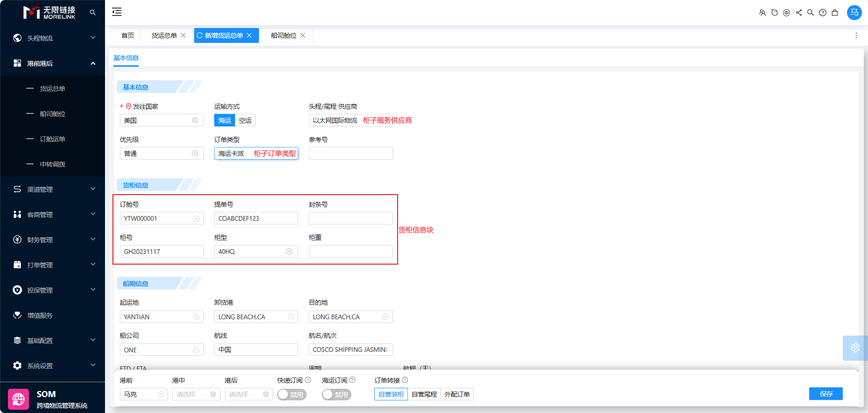Select 海运 transport mode
Viewport: 868px width, 413px height.
point(224,120)
